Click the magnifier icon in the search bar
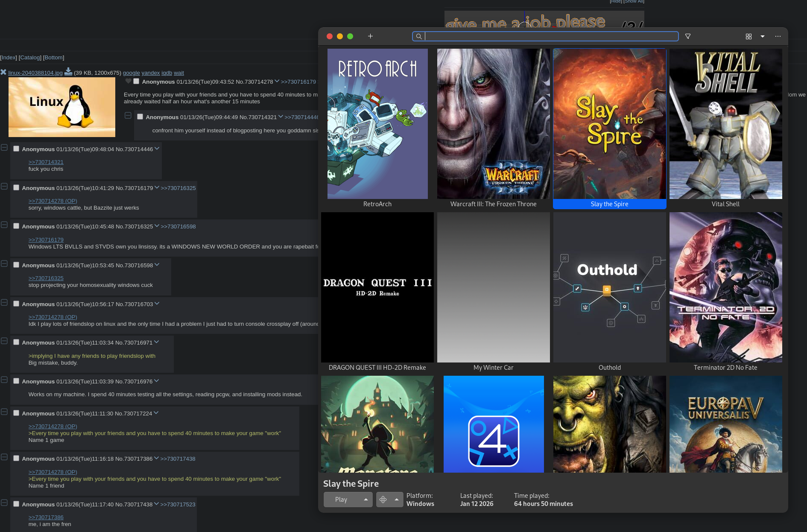This screenshot has height=532, width=807. 419,37
